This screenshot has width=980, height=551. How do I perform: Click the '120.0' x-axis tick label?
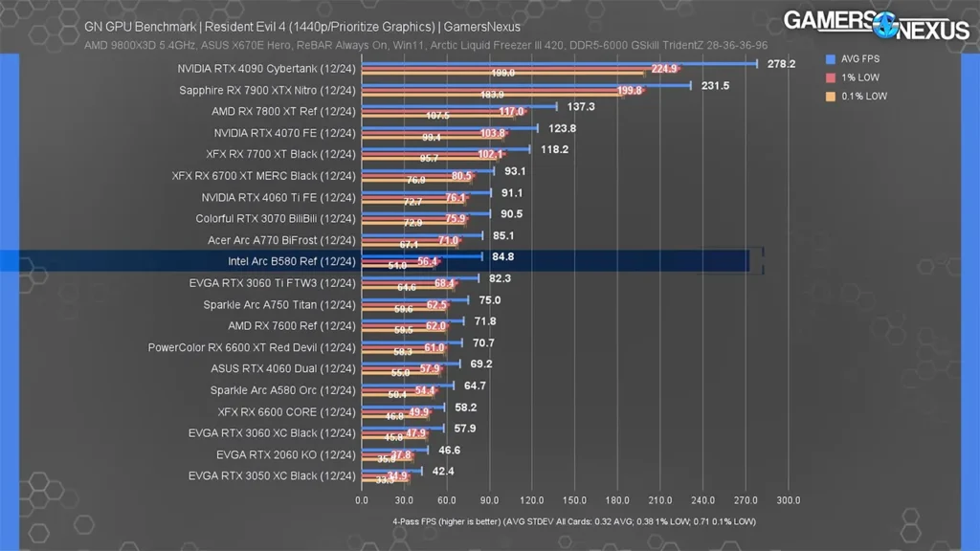tap(532, 500)
